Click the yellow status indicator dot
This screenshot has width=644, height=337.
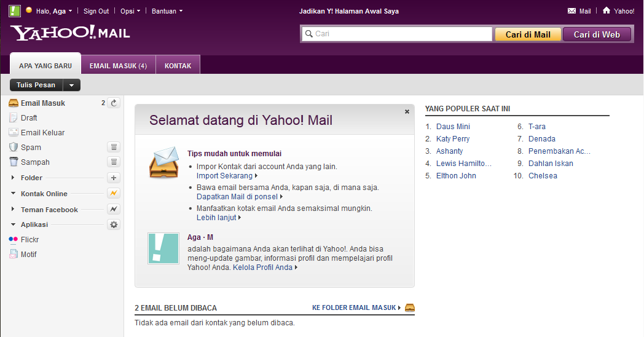pyautogui.click(x=29, y=10)
